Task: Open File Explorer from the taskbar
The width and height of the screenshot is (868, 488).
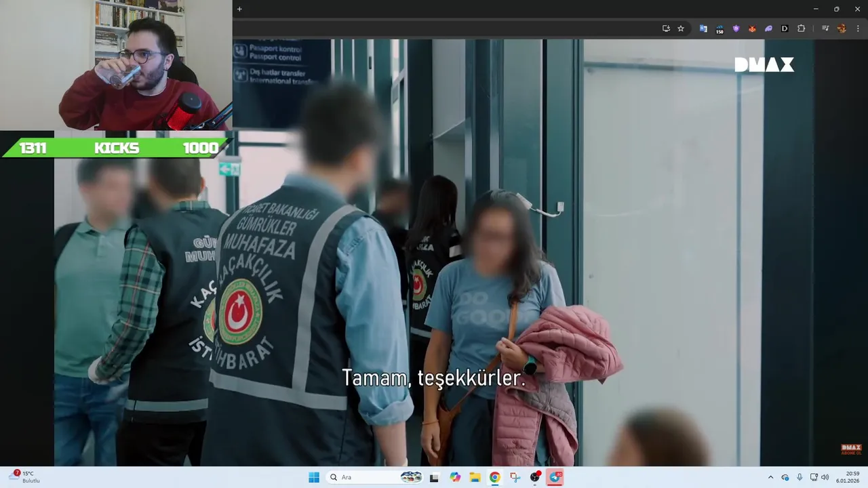Action: click(475, 477)
